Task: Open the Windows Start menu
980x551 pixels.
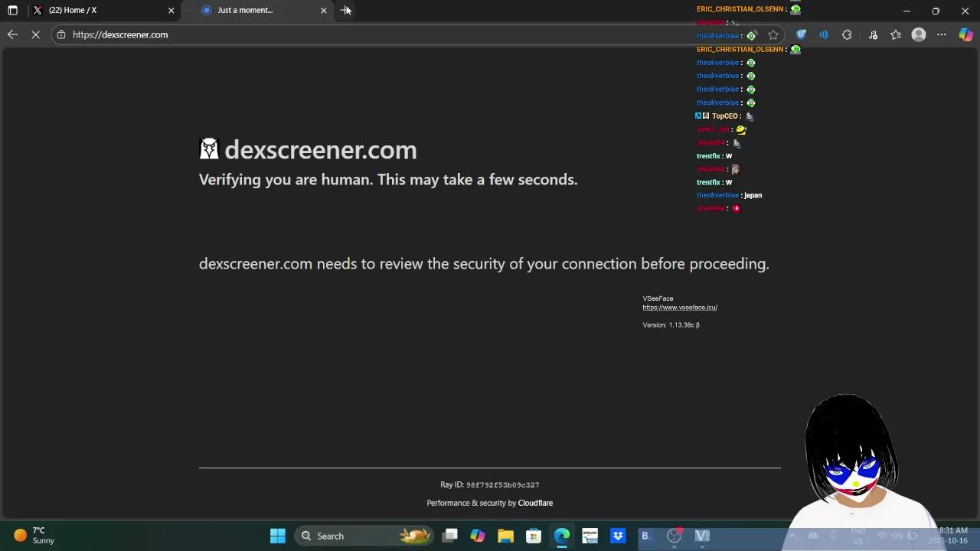Action: coord(278,536)
